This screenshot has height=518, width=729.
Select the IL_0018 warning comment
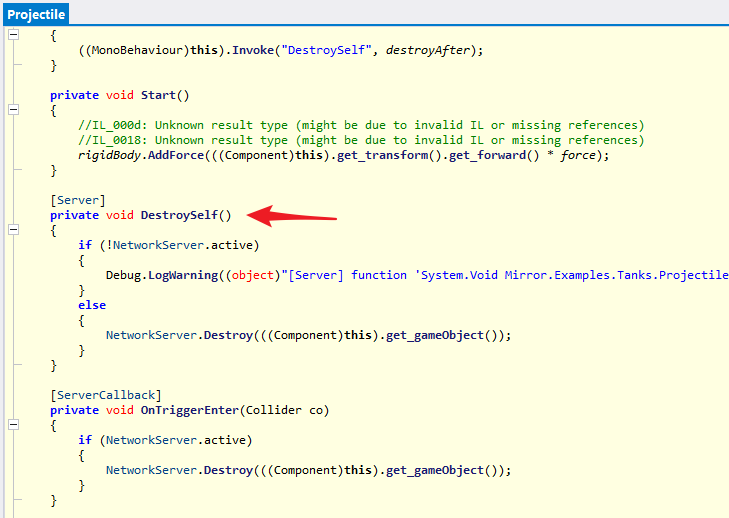pyautogui.click(x=361, y=140)
